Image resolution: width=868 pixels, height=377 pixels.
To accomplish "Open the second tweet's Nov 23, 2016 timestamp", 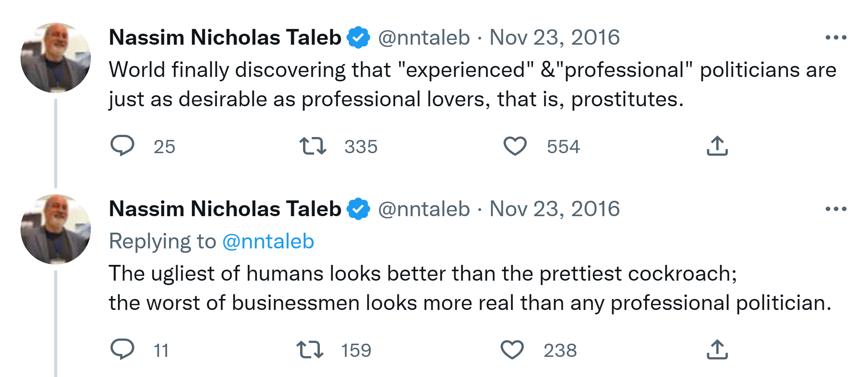I will point(554,209).
